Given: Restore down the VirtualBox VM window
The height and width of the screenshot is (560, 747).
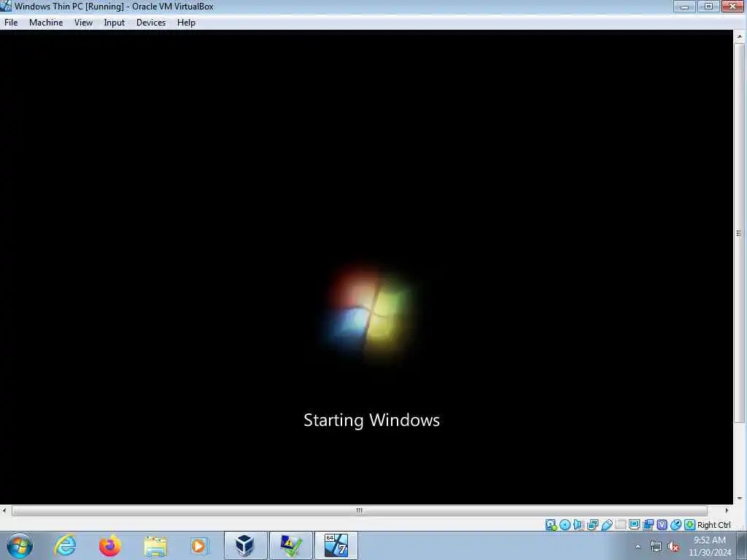Looking at the screenshot, I should 709,6.
